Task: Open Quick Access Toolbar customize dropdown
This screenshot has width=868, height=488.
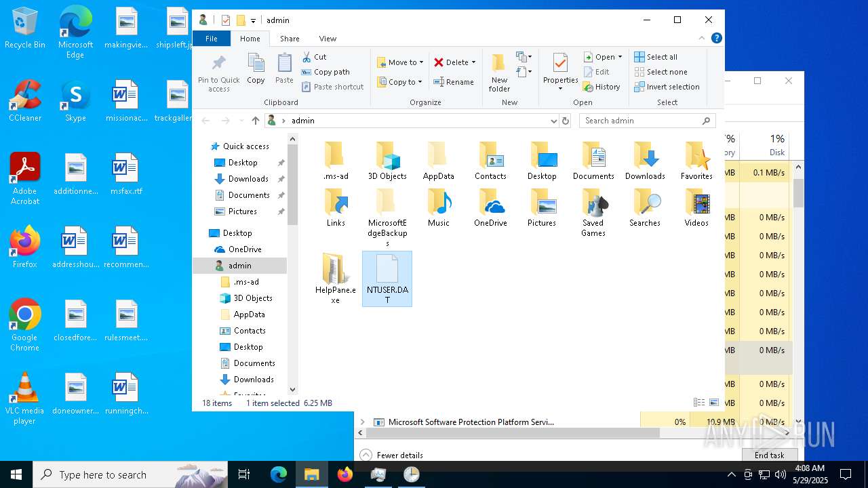Action: (x=253, y=20)
